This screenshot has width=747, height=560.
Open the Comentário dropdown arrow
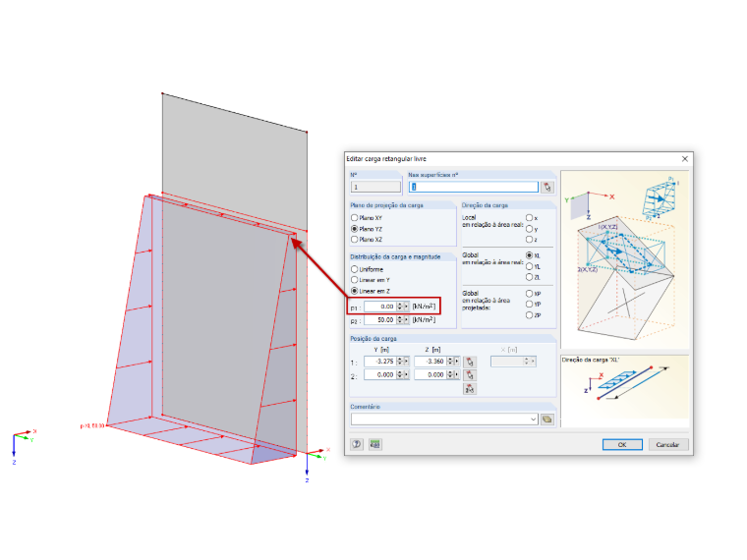coord(533,420)
